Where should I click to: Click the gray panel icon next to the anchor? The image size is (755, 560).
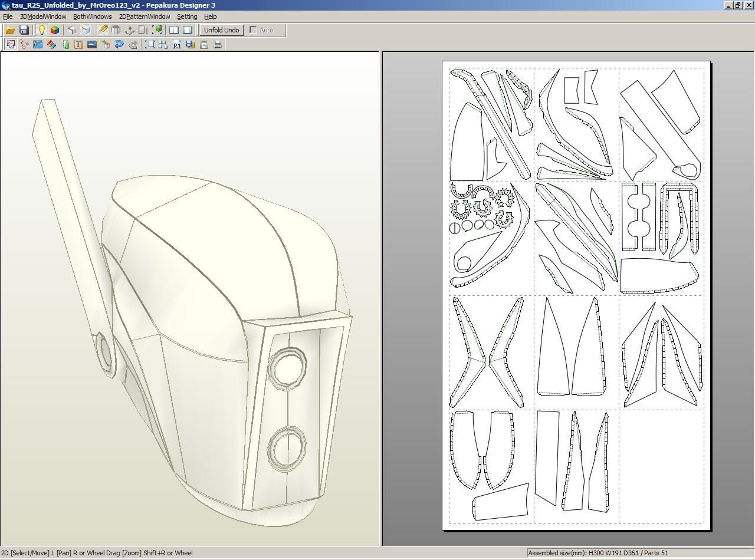click(143, 30)
